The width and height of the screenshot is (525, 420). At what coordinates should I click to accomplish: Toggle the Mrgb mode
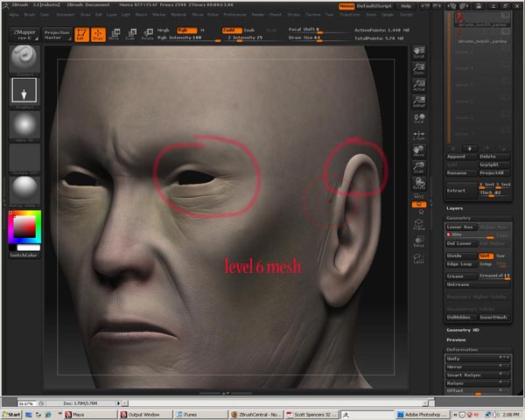tap(164, 30)
